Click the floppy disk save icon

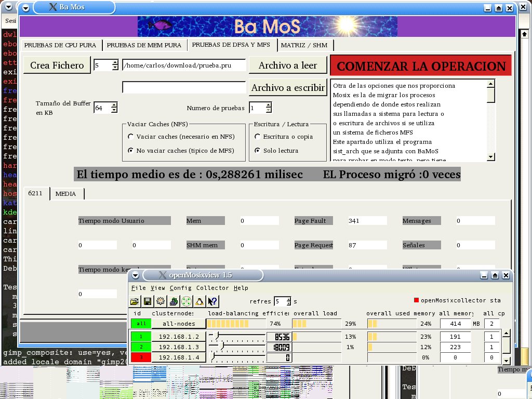(x=147, y=301)
